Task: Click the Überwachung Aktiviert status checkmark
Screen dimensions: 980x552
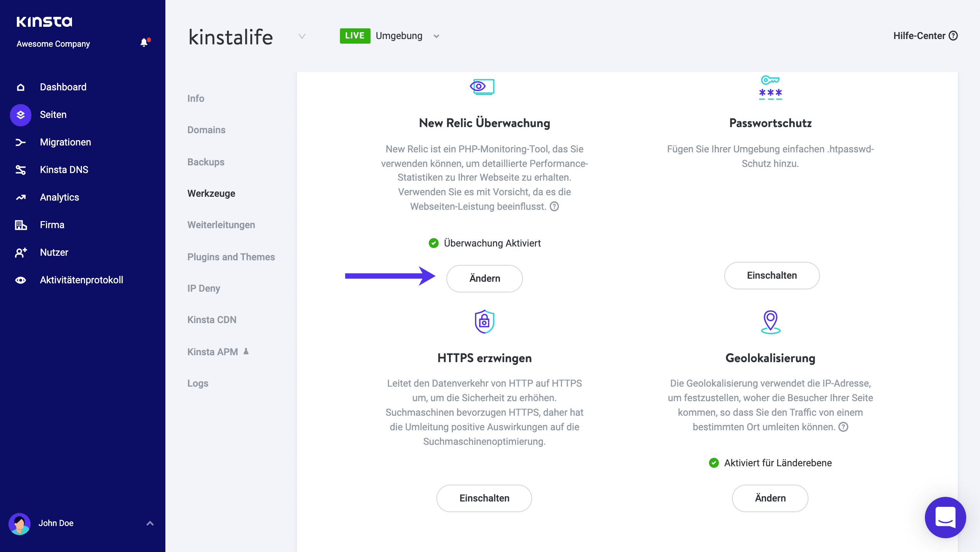Action: tap(433, 243)
